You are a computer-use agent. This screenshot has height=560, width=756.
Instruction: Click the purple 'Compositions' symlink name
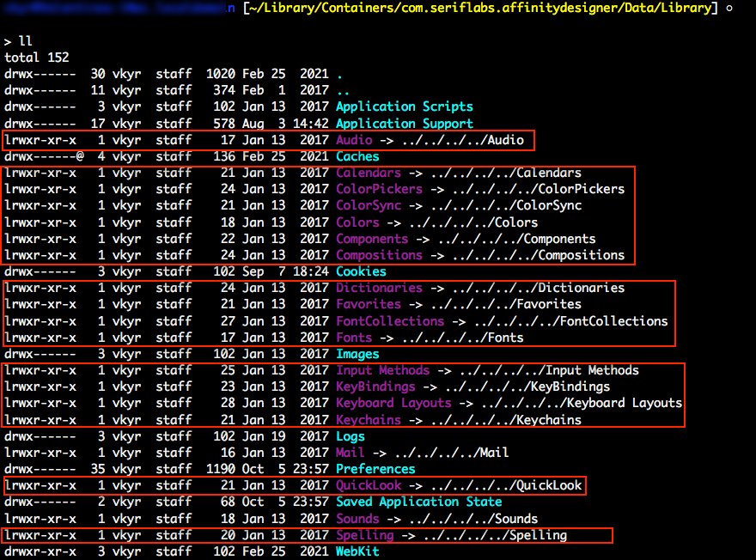click(379, 255)
